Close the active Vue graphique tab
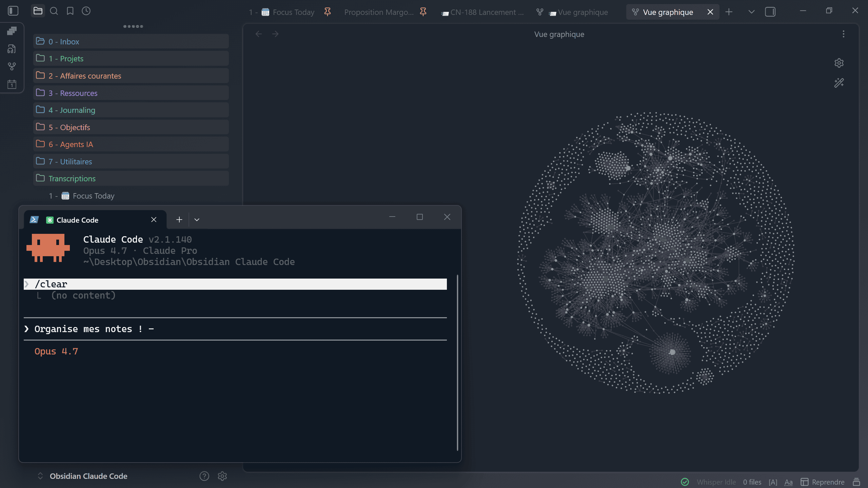Viewport: 868px width, 488px height. click(x=710, y=12)
